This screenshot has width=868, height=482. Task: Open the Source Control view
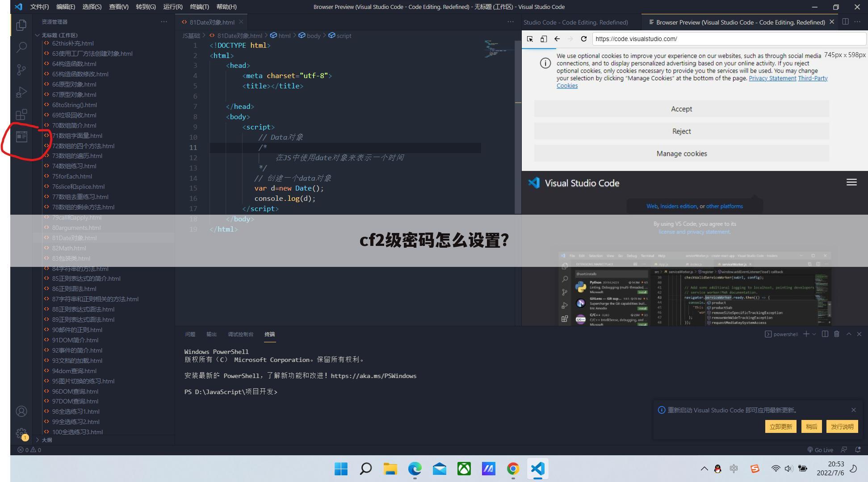tap(21, 70)
